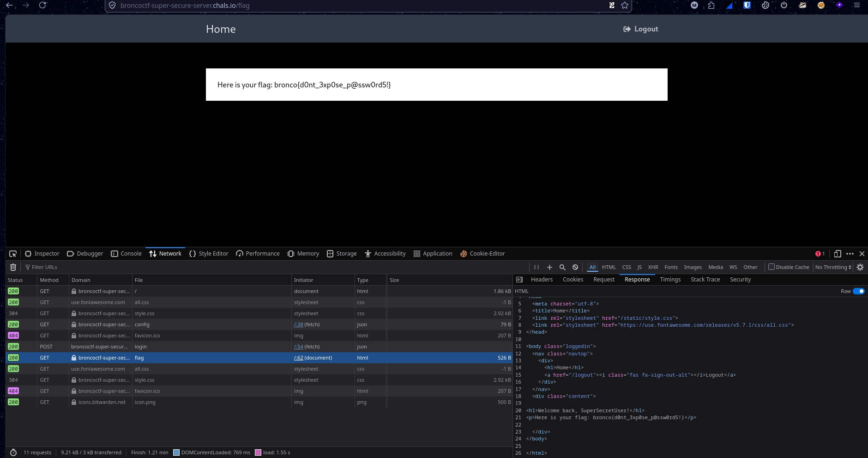The image size is (868, 458).
Task: Pause network recording button
Action: [x=536, y=267]
